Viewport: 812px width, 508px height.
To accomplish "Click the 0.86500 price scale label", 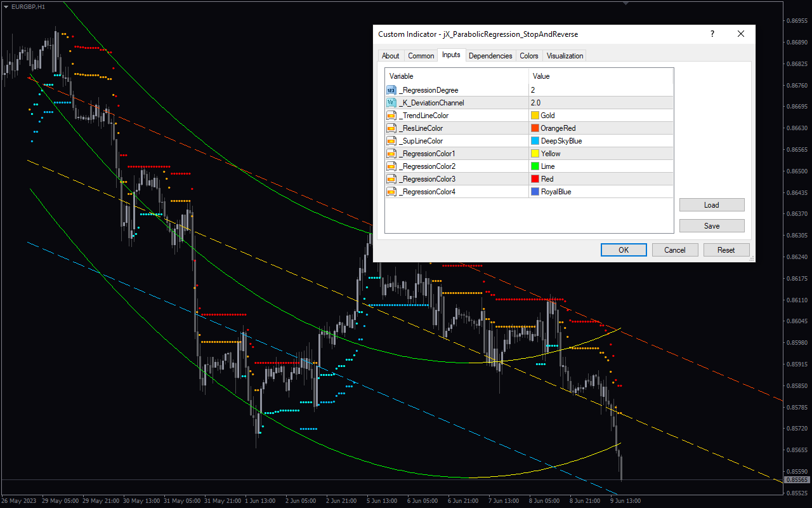I will coord(796,171).
